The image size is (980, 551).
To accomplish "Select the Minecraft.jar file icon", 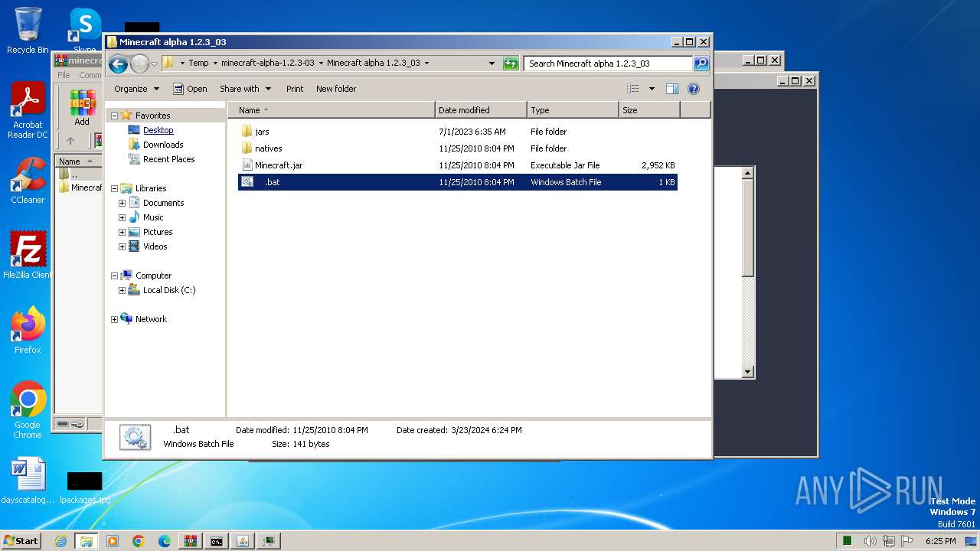I will pos(247,165).
